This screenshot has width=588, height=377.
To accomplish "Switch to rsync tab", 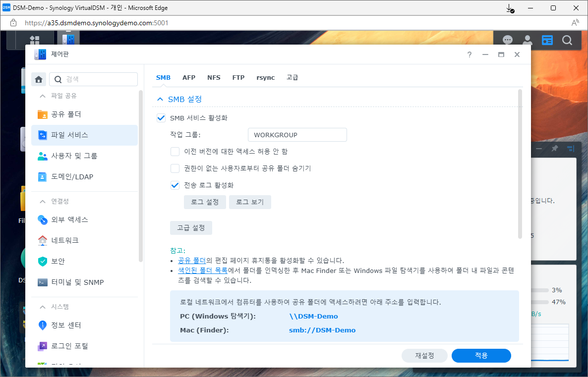I will click(266, 78).
